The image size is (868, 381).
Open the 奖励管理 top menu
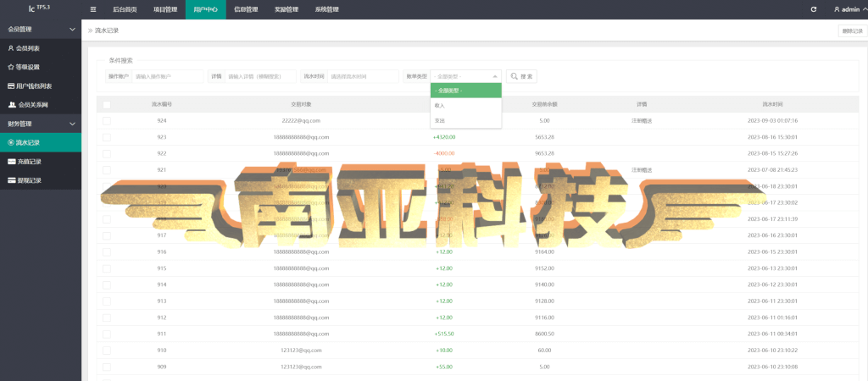[287, 9]
